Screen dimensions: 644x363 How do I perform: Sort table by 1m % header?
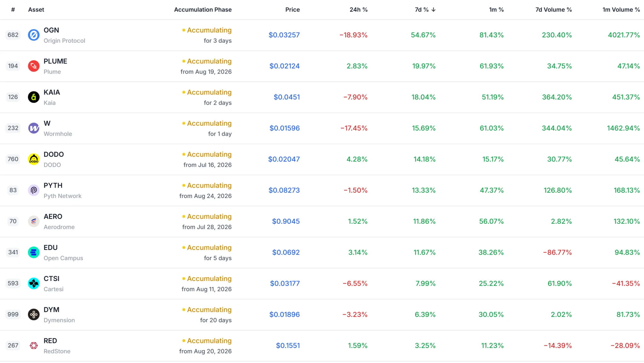pos(496,10)
